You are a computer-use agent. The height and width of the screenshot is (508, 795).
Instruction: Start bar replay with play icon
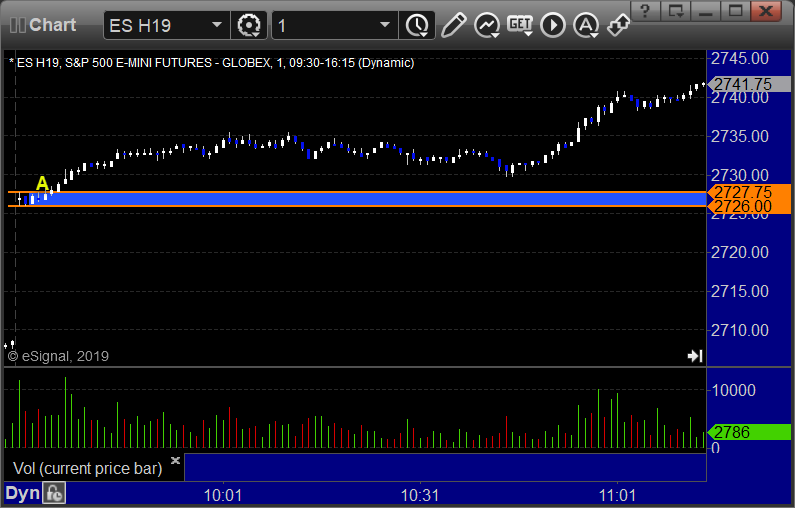[x=553, y=25]
